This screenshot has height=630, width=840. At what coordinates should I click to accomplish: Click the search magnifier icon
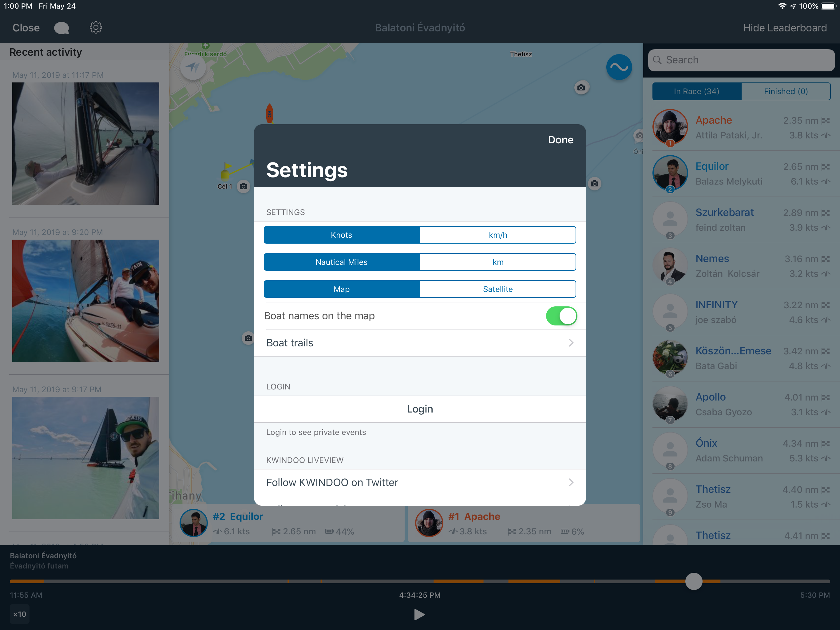click(657, 60)
